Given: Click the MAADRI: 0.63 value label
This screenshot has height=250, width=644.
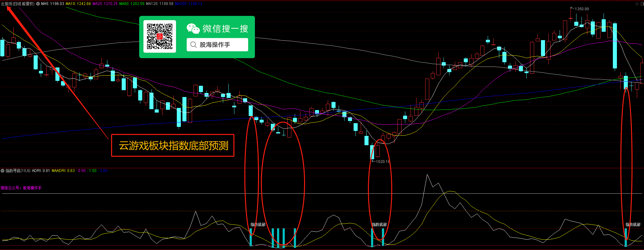Looking at the screenshot, I should tap(63, 171).
